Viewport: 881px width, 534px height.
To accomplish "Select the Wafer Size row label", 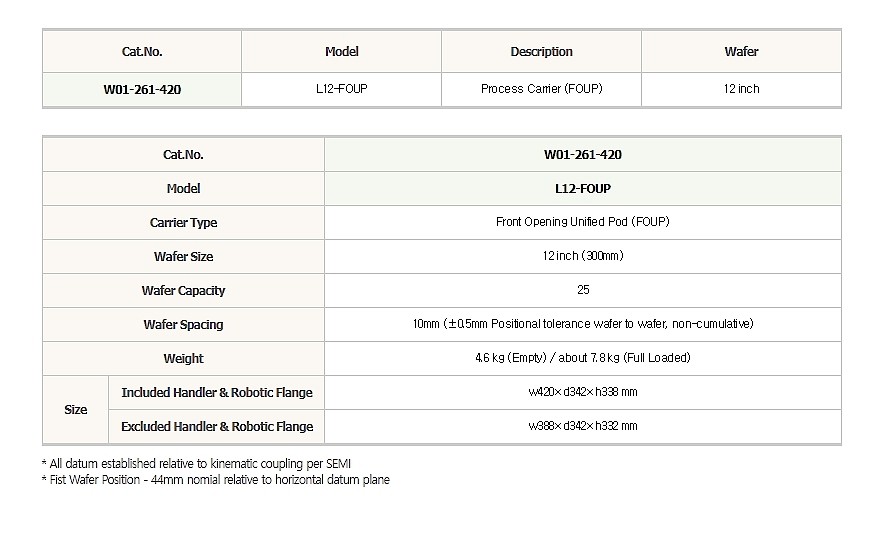I will click(x=183, y=257).
